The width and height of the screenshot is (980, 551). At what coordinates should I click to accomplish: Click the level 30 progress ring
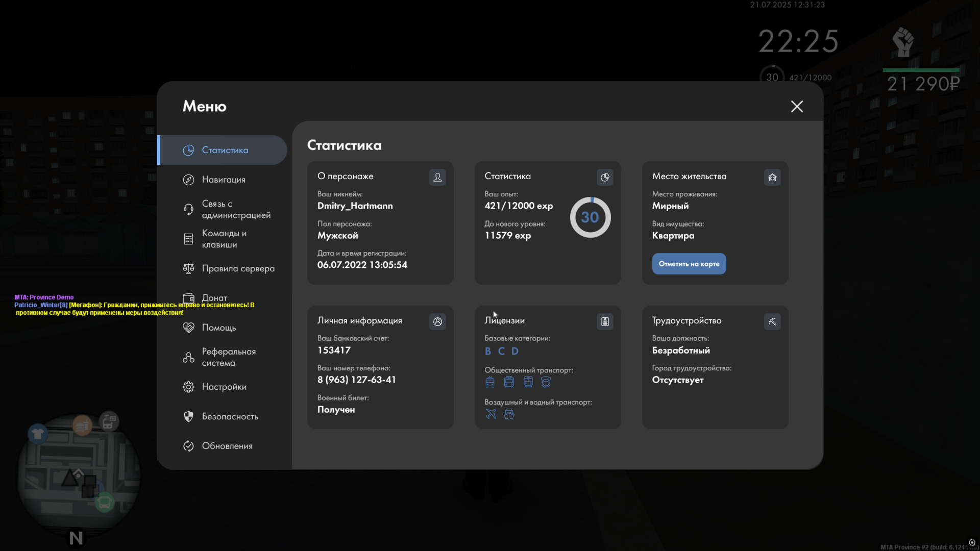[590, 217]
